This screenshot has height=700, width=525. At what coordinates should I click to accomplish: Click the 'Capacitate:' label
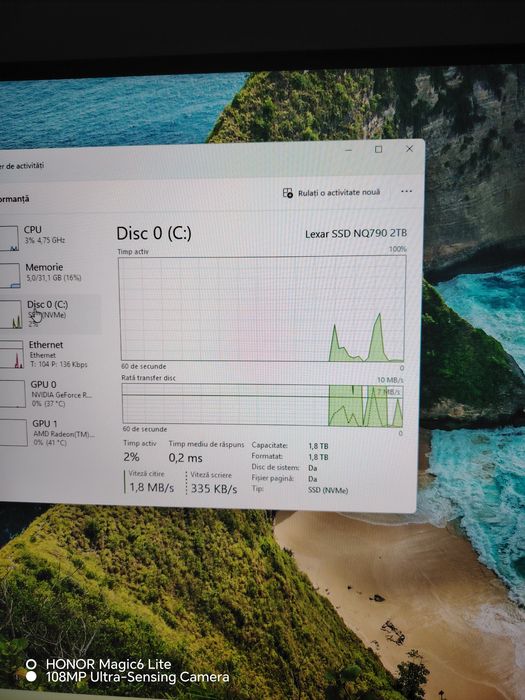click(x=270, y=445)
